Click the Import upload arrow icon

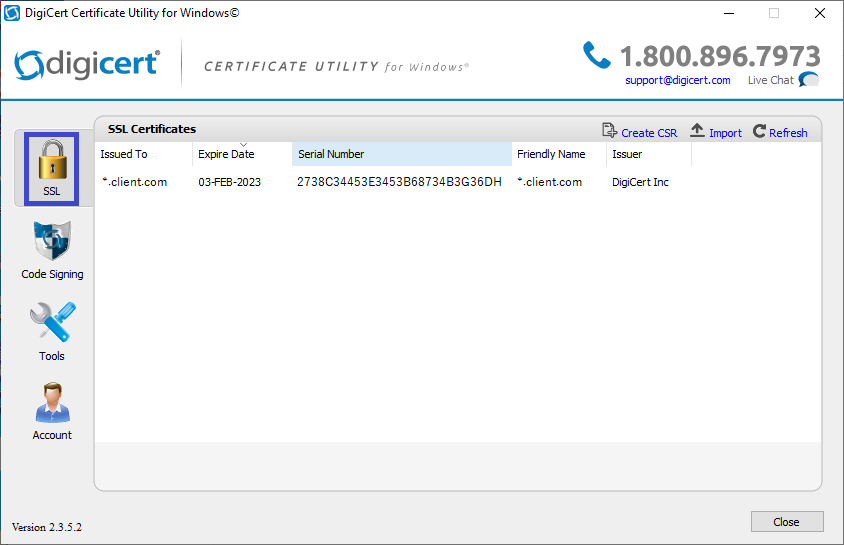697,130
